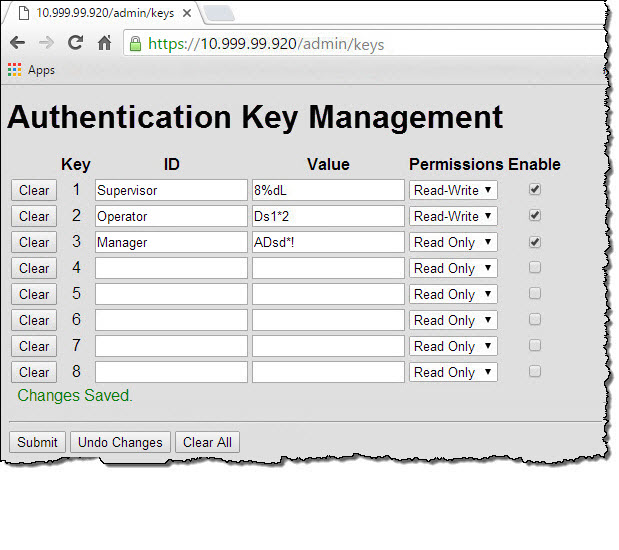Close the 10.999.99.920/admin/keys tab
619x550 pixels.
(x=187, y=13)
